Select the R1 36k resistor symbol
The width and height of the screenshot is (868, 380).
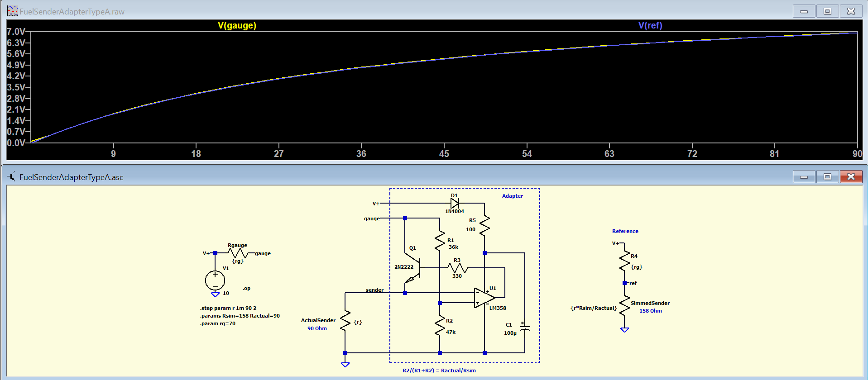[x=440, y=241]
